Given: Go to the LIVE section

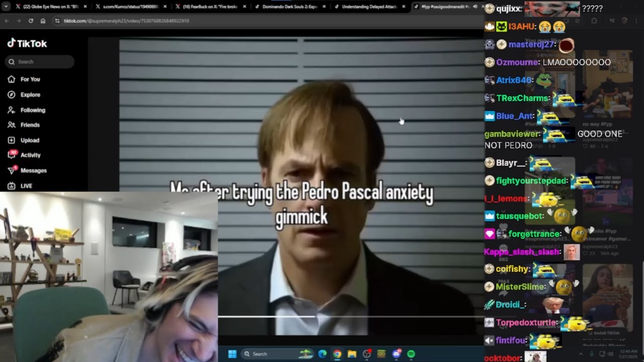Looking at the screenshot, I should (x=20, y=186).
